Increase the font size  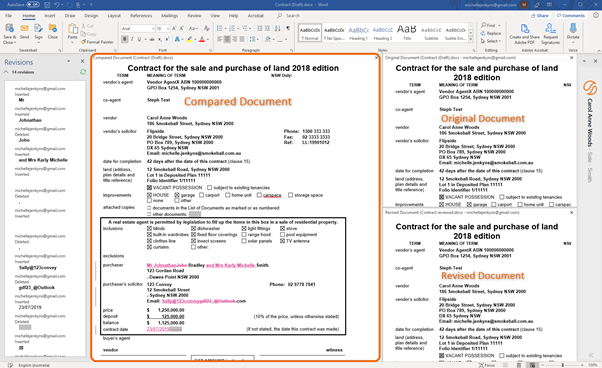(x=174, y=28)
